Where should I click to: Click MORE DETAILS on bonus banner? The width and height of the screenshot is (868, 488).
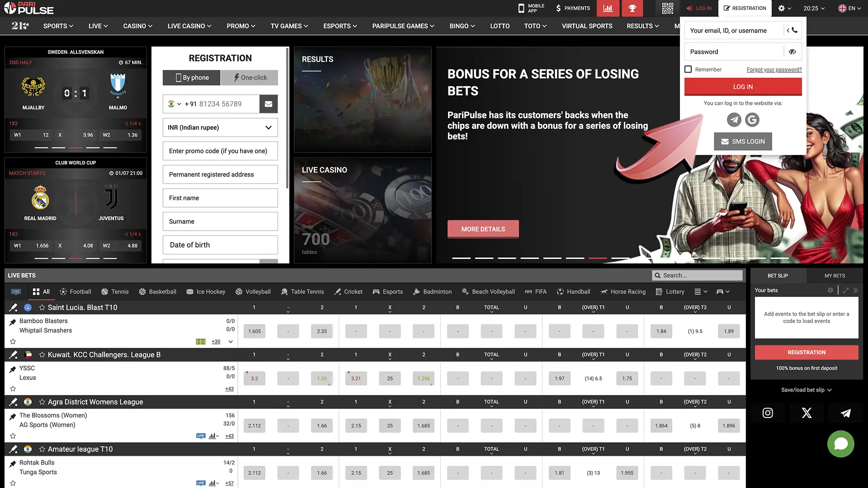pos(483,229)
